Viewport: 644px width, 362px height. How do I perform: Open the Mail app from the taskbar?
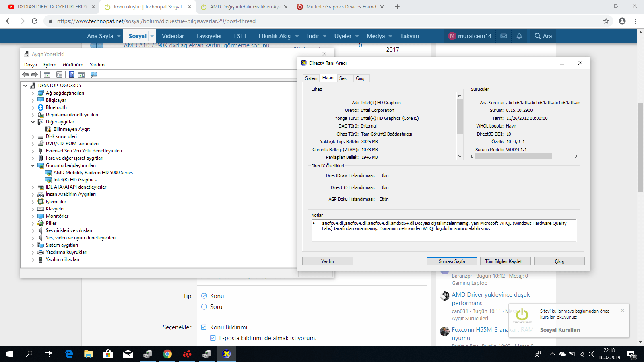tap(128, 354)
